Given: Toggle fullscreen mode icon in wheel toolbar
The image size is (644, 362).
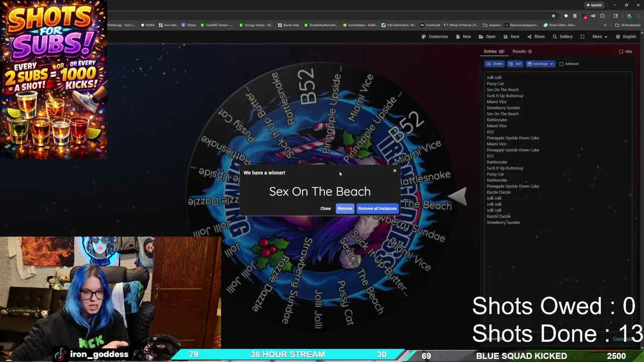Looking at the screenshot, I should tap(583, 37).
